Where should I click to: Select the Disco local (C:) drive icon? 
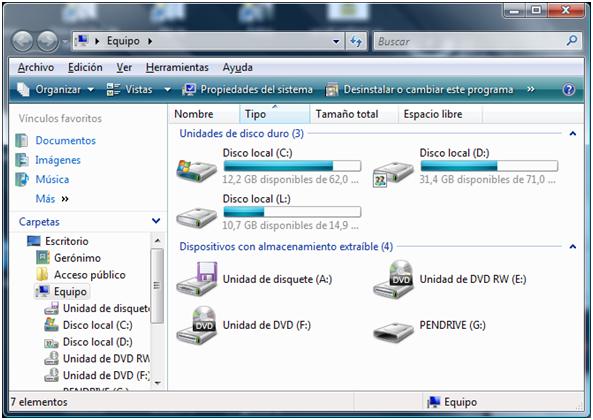coord(196,170)
